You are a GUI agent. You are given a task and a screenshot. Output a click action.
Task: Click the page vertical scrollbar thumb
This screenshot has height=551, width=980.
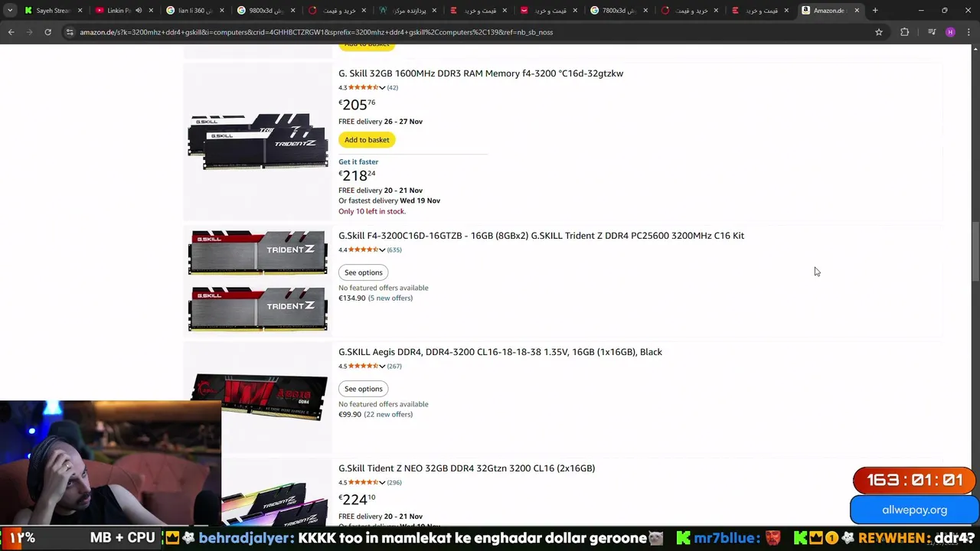coord(975,253)
